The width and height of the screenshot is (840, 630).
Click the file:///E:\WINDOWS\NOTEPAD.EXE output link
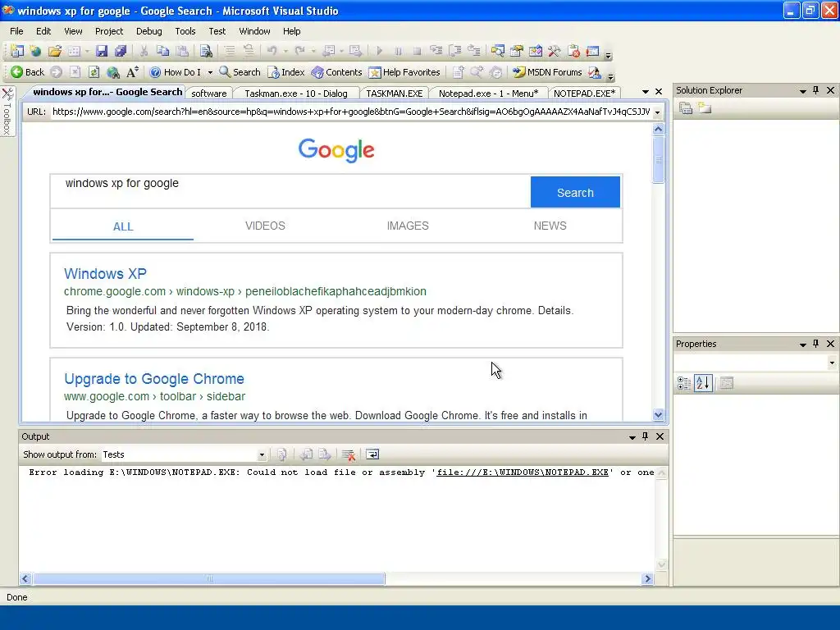pos(523,472)
